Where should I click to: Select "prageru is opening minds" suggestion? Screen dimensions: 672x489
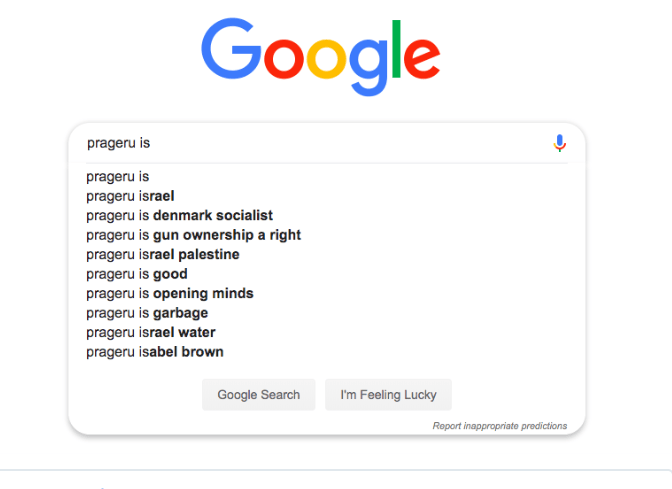tap(170, 293)
